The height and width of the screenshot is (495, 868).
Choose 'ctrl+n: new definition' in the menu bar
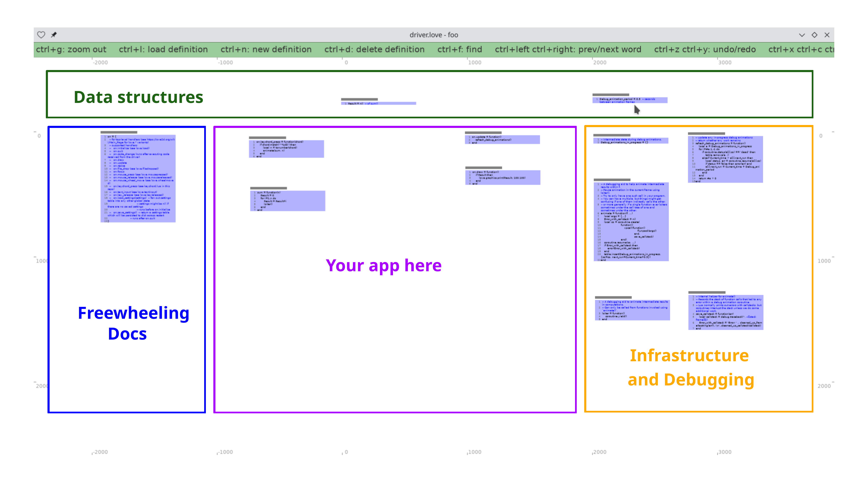[x=266, y=49]
